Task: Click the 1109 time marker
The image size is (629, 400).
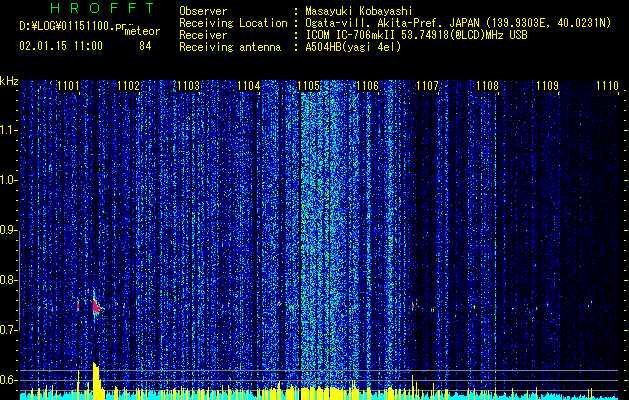Action: 547,85
